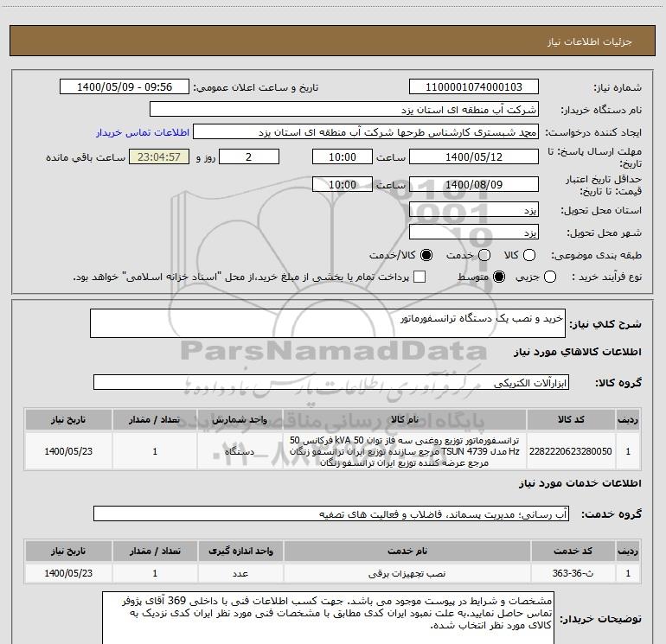Viewport: 666px width, 644px height.
Task: Click the buyer organization name field
Action: pos(344,110)
